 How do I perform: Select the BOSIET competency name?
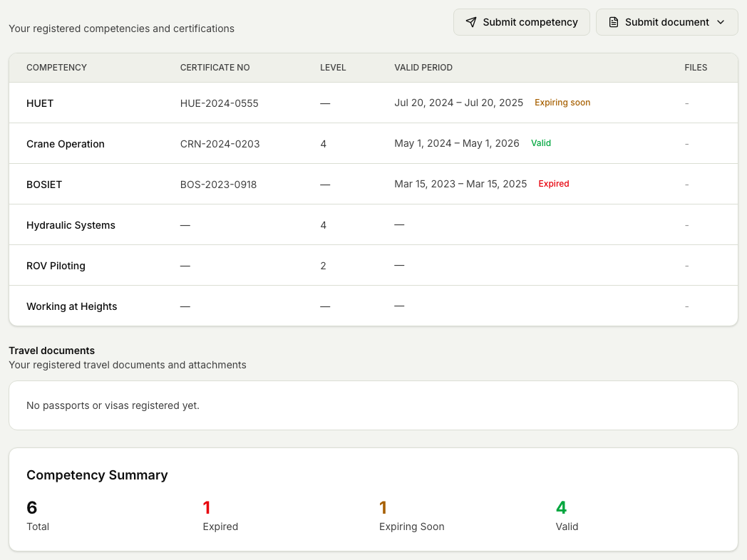(44, 185)
